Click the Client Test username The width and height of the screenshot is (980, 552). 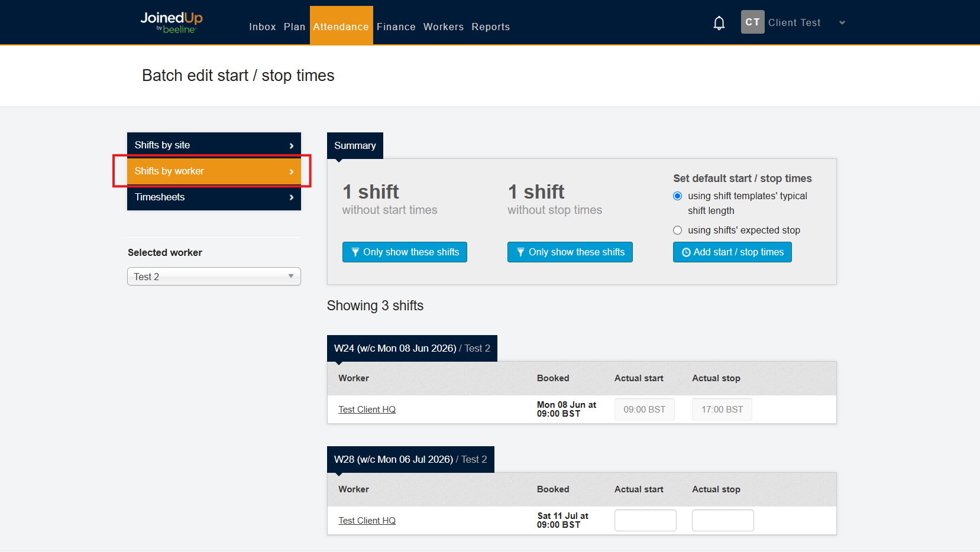(x=794, y=22)
